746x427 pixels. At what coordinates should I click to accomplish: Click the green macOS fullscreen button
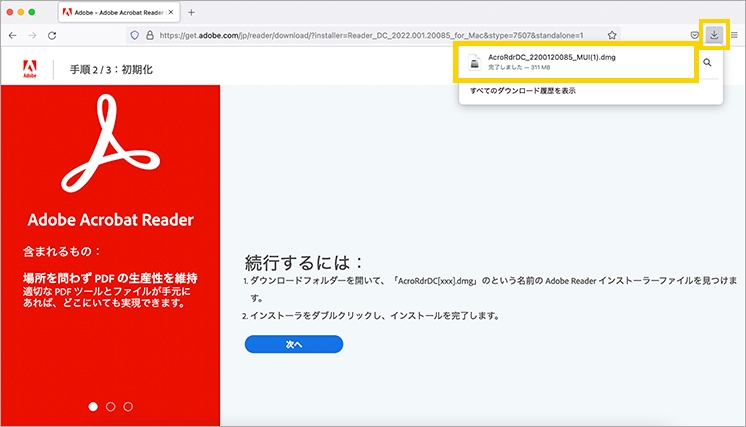[x=31, y=12]
